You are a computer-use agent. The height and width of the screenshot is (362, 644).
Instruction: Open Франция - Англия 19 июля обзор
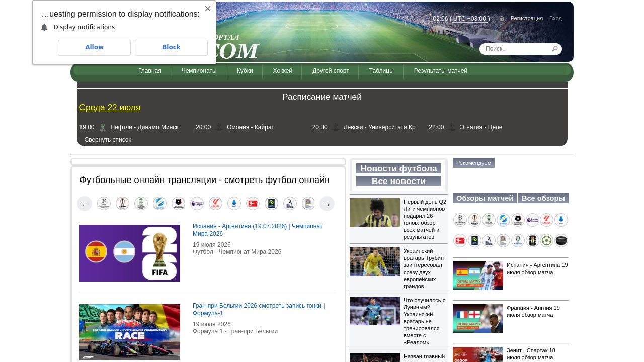(x=533, y=311)
